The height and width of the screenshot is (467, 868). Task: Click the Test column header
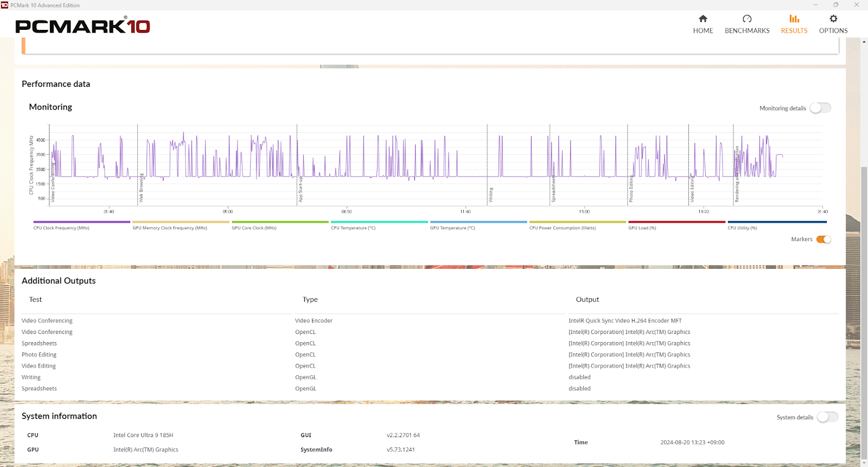coord(35,300)
